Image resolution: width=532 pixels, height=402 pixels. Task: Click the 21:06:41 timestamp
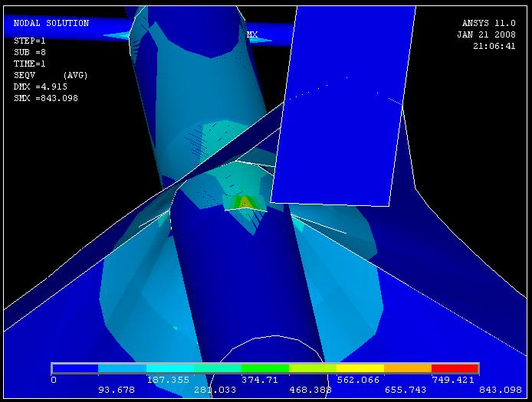(x=494, y=46)
